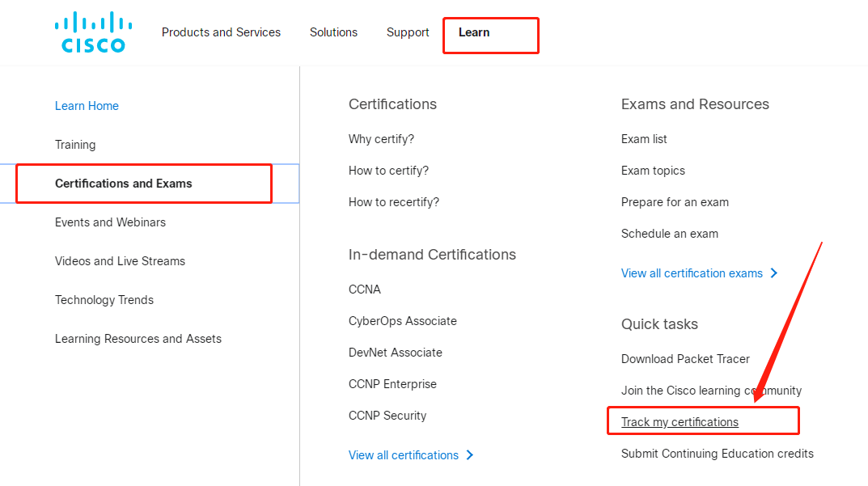Open the CCNA certification link

365,289
